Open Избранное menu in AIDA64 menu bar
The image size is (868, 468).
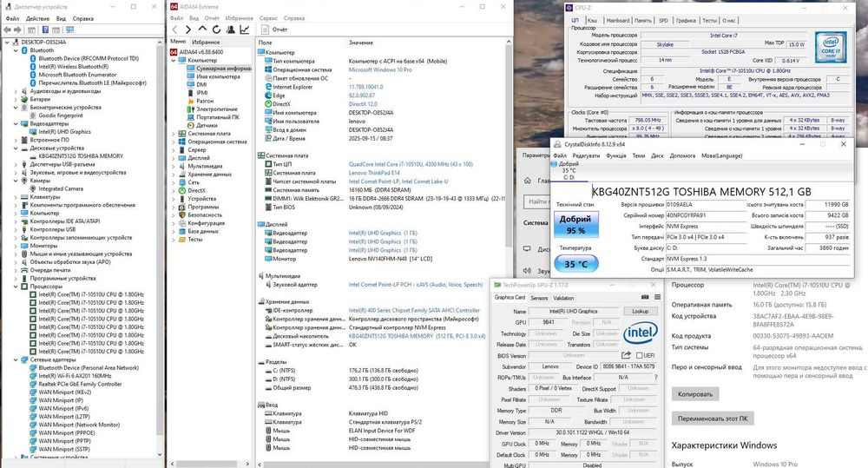click(x=240, y=18)
